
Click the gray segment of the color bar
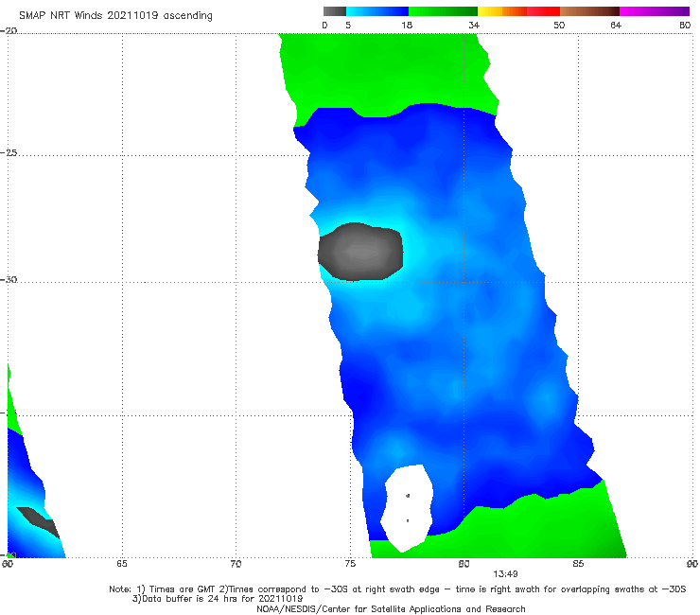334,11
